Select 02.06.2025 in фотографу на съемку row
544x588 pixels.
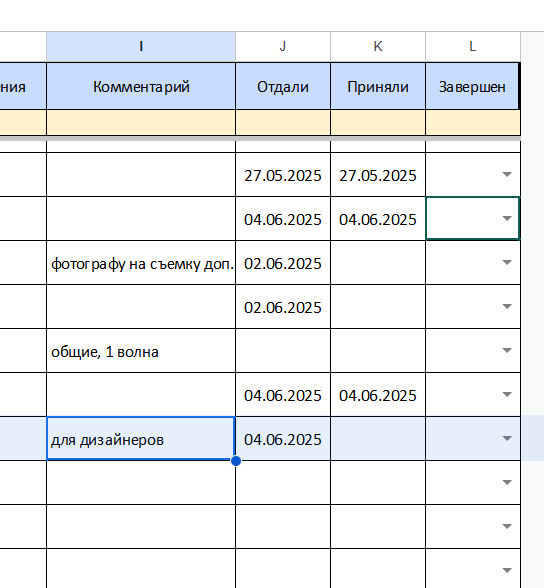[283, 263]
